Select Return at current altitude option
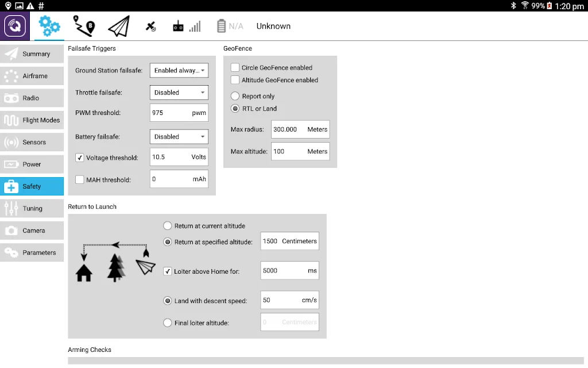 click(x=168, y=225)
